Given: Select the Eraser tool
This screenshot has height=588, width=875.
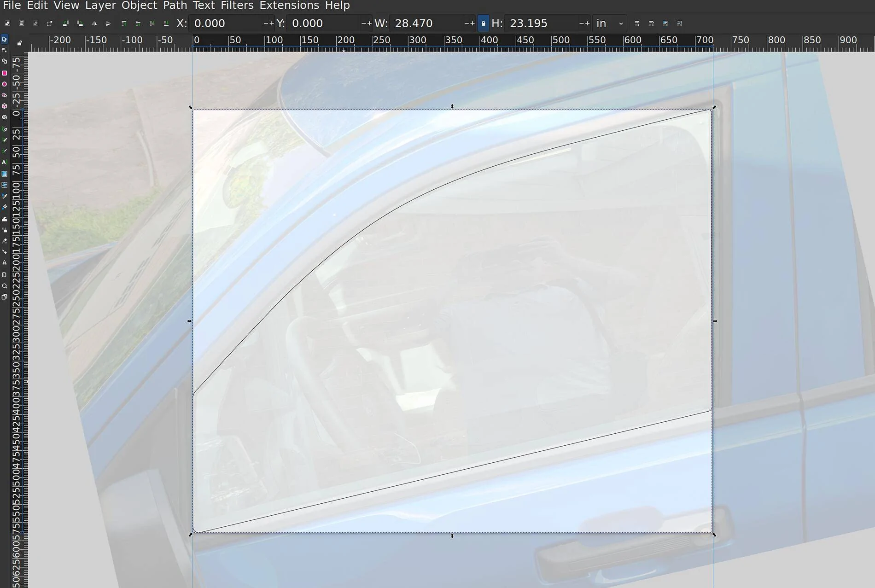Looking at the screenshot, I should [5, 241].
